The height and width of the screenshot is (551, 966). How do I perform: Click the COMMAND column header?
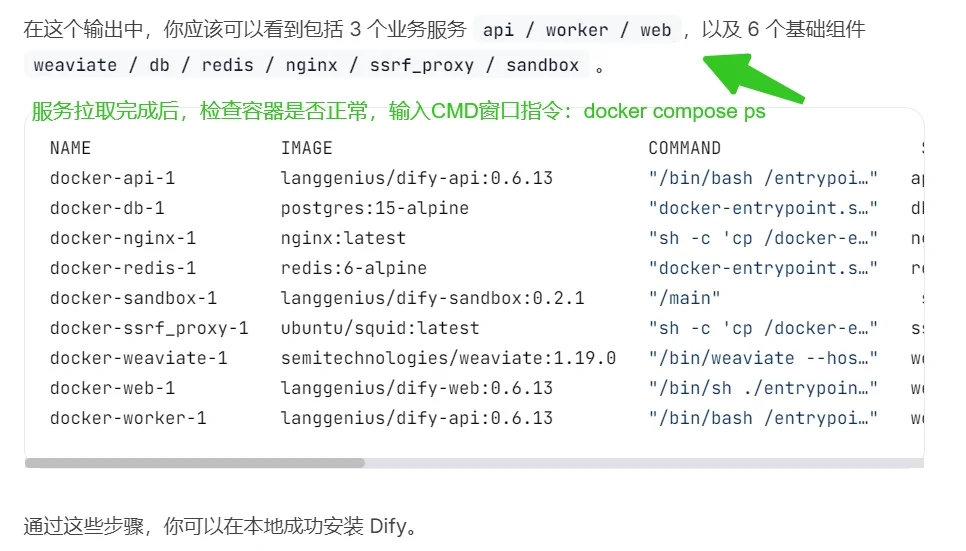click(x=684, y=148)
